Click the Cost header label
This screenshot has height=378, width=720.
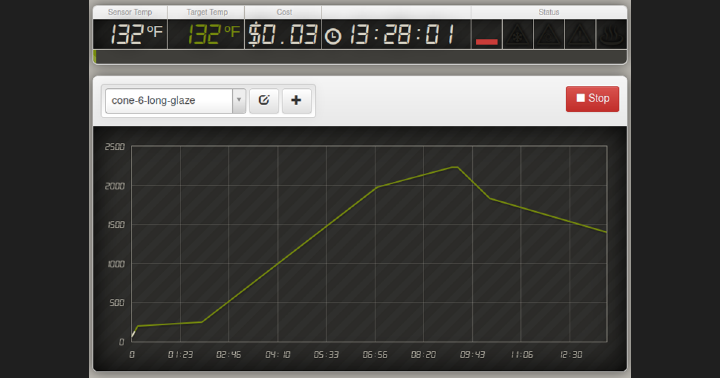(x=284, y=12)
